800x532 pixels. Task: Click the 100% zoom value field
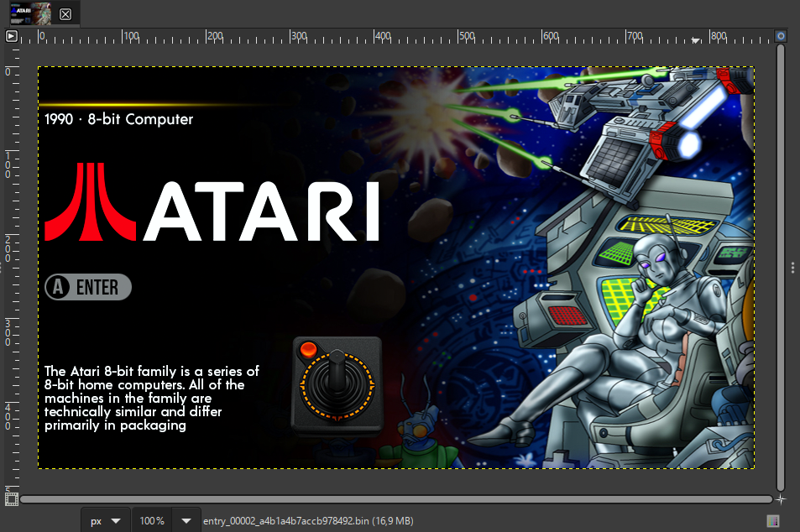tap(152, 521)
